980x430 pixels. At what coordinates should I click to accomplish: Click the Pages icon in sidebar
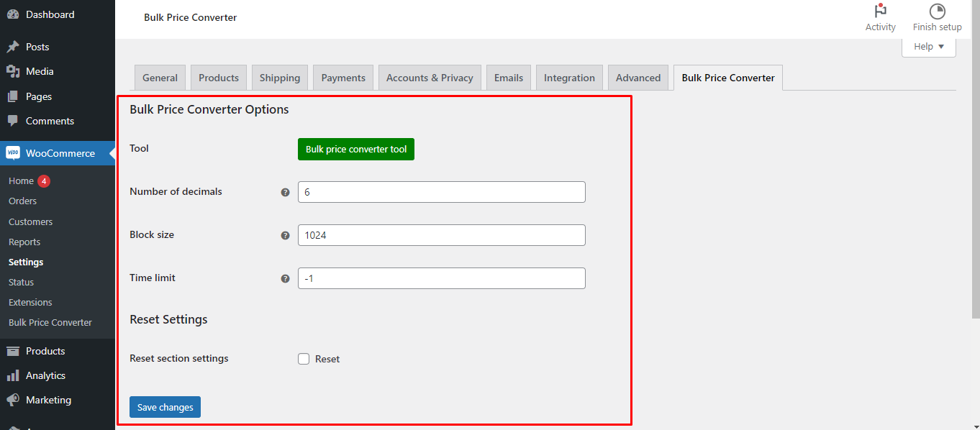click(x=13, y=96)
